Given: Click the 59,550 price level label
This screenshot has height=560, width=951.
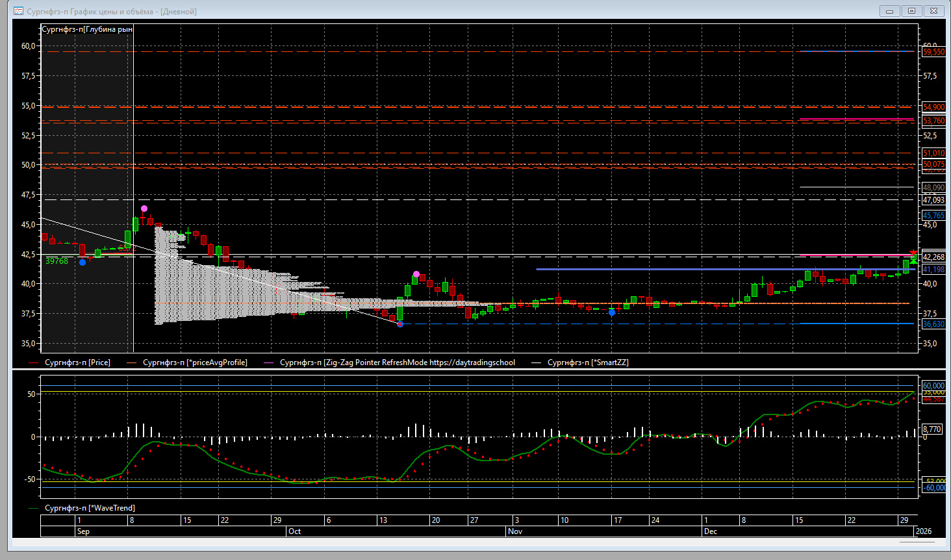Looking at the screenshot, I should pos(933,52).
